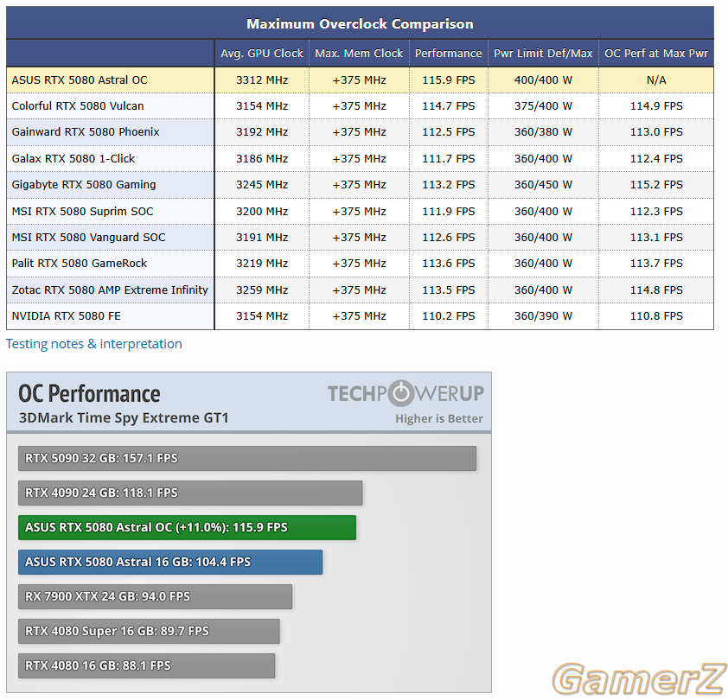Screen dimensions: 728x700
Task: Click the 110.2 FPS performance cell
Action: tap(449, 316)
